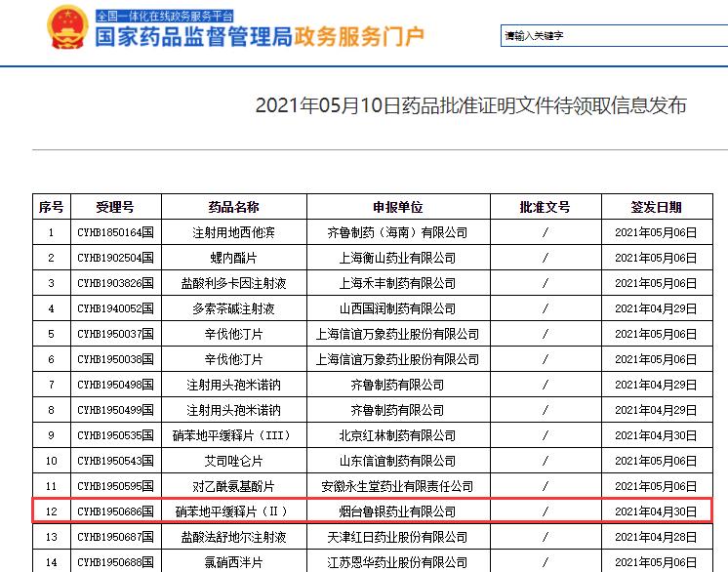Click the 受理号 column header
Viewport: 728px width, 572px height.
coord(115,207)
